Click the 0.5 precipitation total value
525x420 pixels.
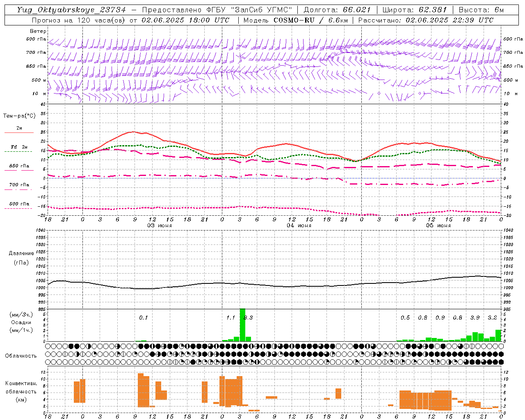point(405,317)
